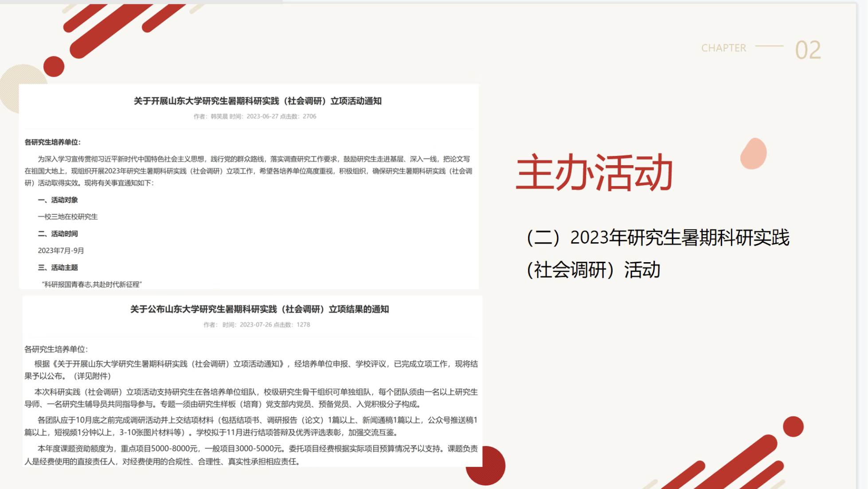Click the red heading "主办活动"
The image size is (868, 489).
click(594, 172)
